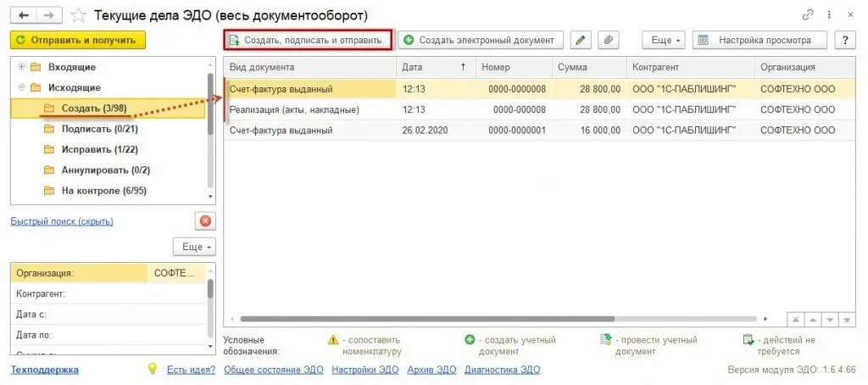The height and width of the screenshot is (385, 868).
Task: Select the Исправить (1/22) folder
Action: point(100,149)
